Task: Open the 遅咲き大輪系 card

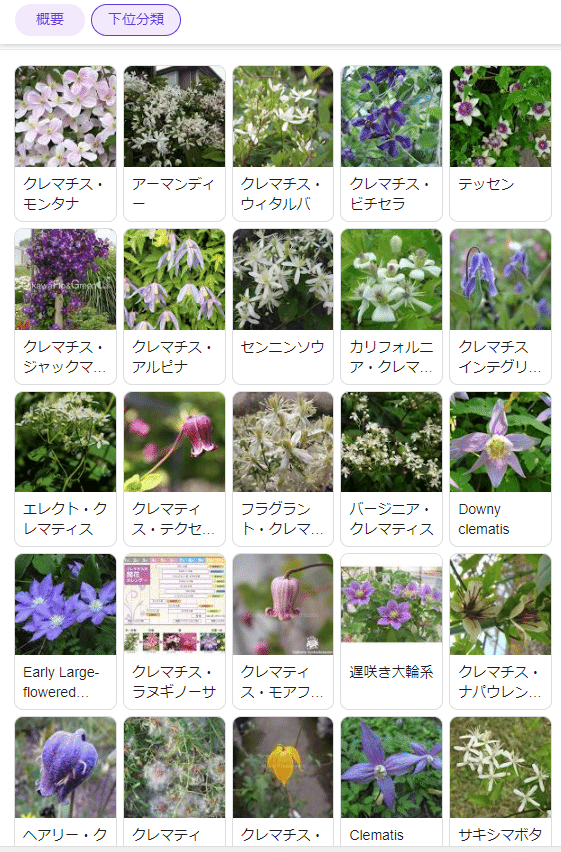Action: [391, 631]
